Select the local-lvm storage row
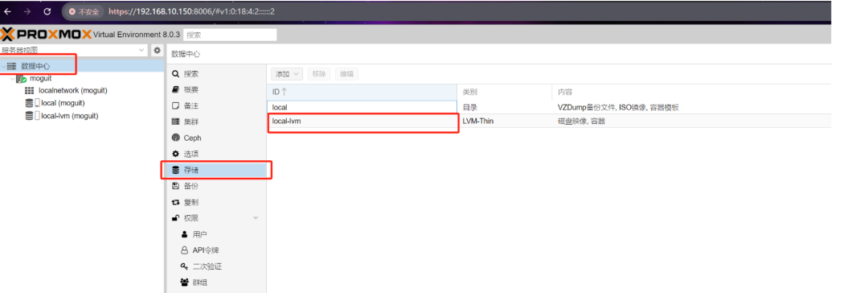 click(x=549, y=121)
